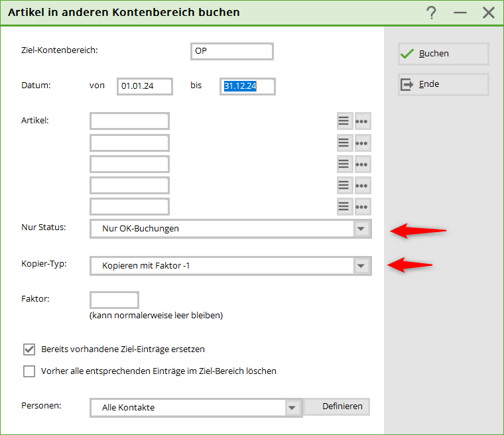Click the list icon of the fourth Artikel row
Screen dimensions: 504x435
click(344, 185)
